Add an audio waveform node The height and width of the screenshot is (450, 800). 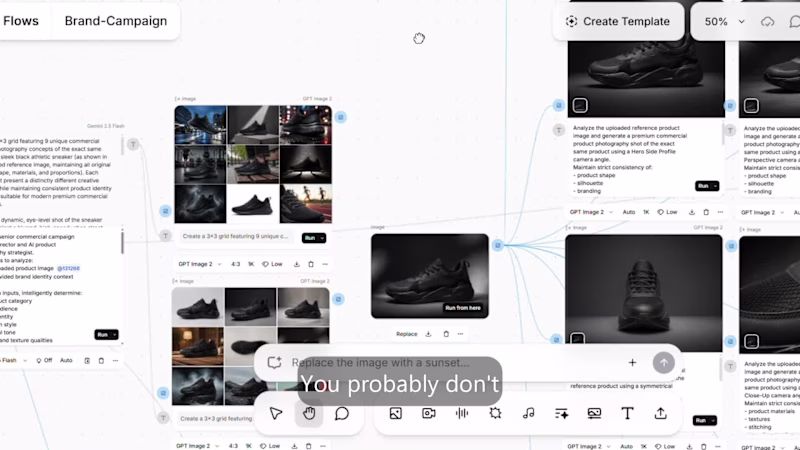click(462, 413)
